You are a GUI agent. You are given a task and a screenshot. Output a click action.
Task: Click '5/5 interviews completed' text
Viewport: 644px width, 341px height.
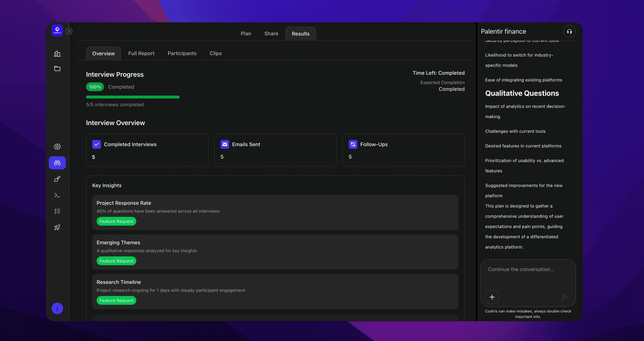click(115, 105)
